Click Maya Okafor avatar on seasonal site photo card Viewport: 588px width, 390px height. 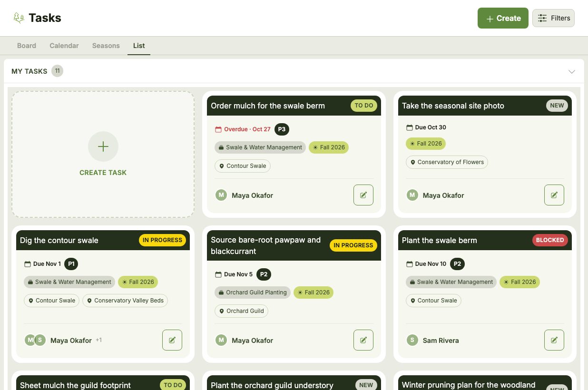[412, 195]
